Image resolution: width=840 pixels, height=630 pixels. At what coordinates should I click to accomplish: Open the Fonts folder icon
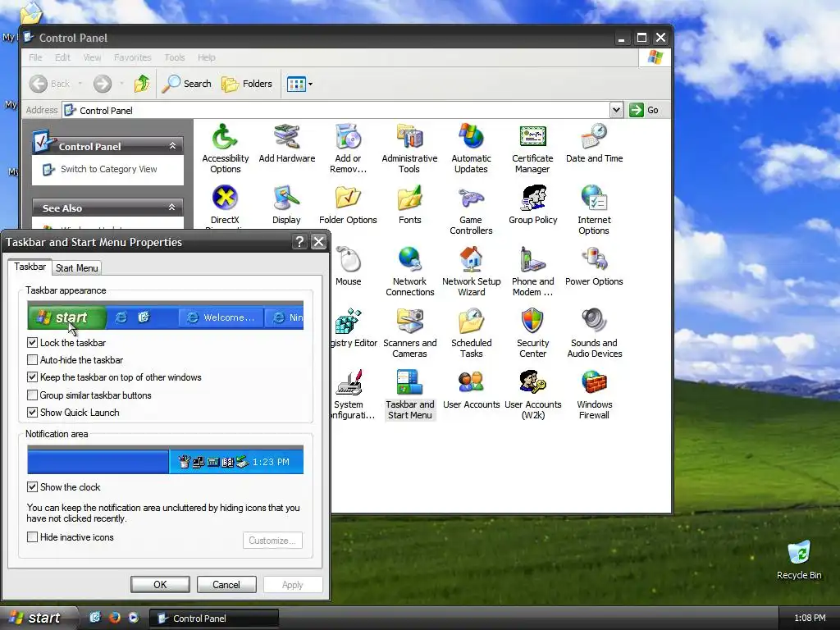tap(410, 205)
